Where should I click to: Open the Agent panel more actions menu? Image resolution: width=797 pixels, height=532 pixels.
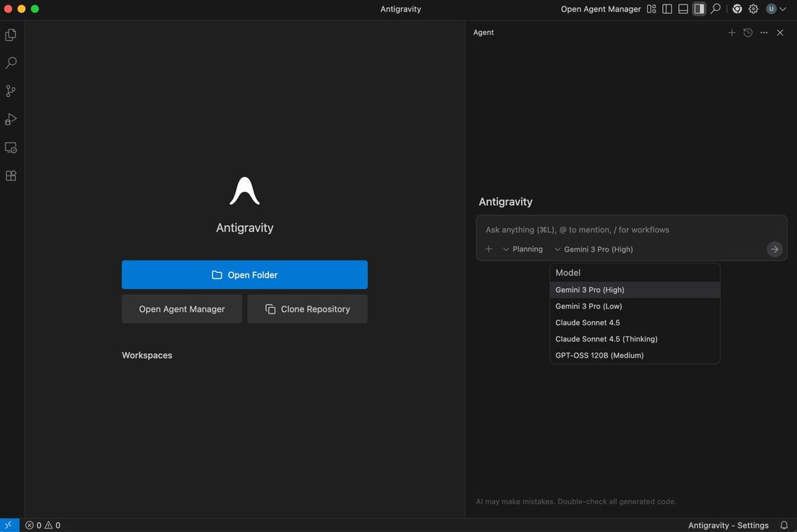tap(764, 33)
